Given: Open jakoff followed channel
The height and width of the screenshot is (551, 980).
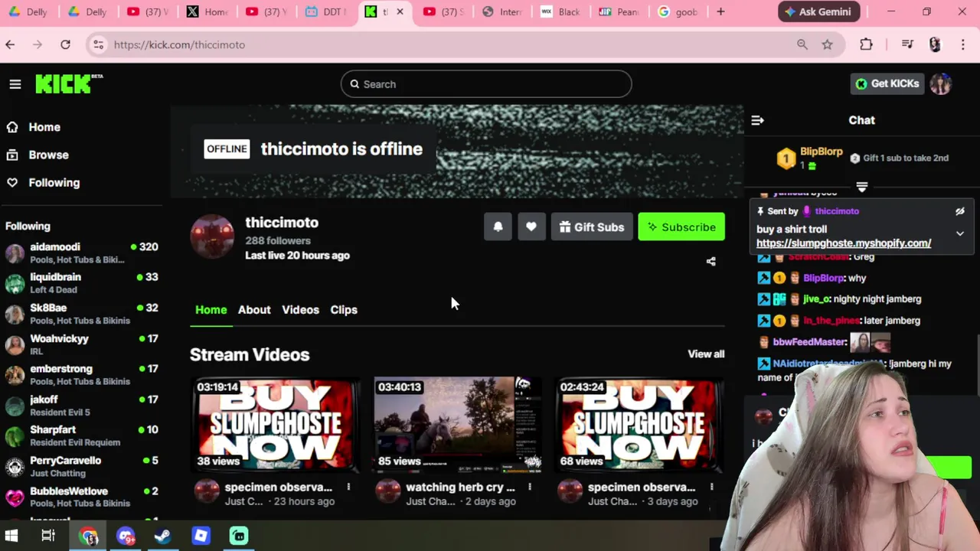Looking at the screenshot, I should pos(81,406).
